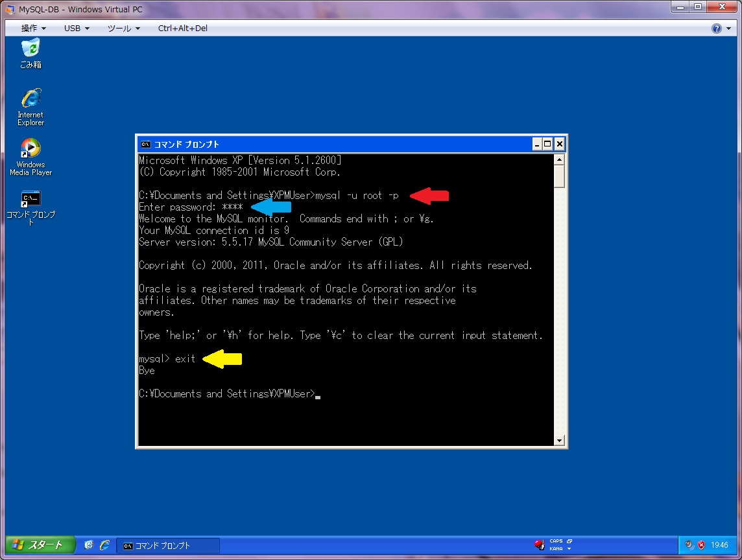The width and height of the screenshot is (742, 560).
Task: Open the red security shield tray alert
Action: tap(701, 545)
